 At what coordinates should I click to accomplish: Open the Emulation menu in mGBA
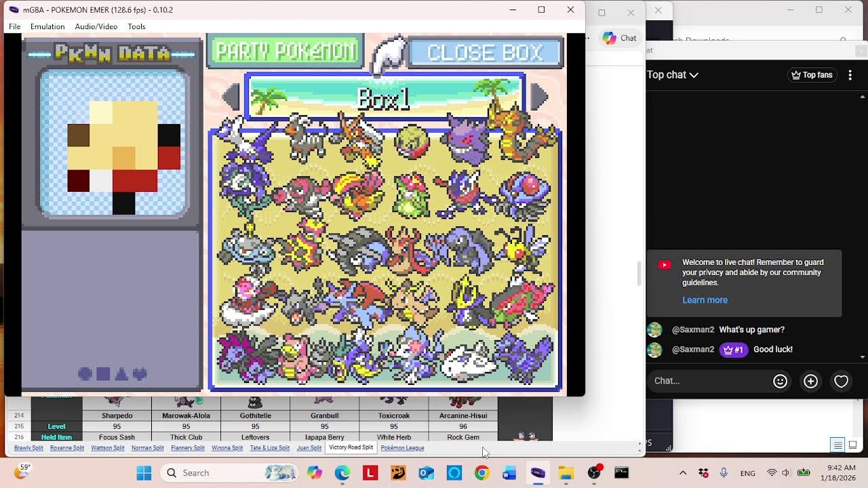click(47, 26)
